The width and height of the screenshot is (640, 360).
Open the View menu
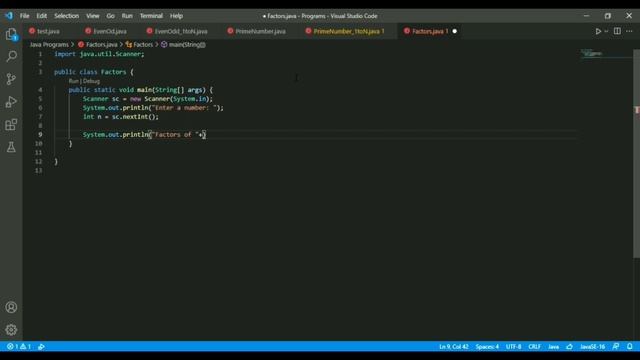93,16
